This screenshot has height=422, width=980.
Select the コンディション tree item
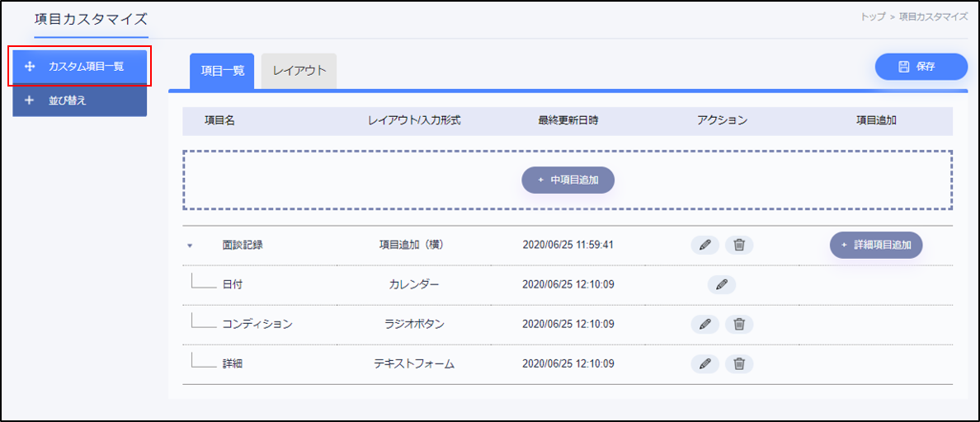(257, 324)
